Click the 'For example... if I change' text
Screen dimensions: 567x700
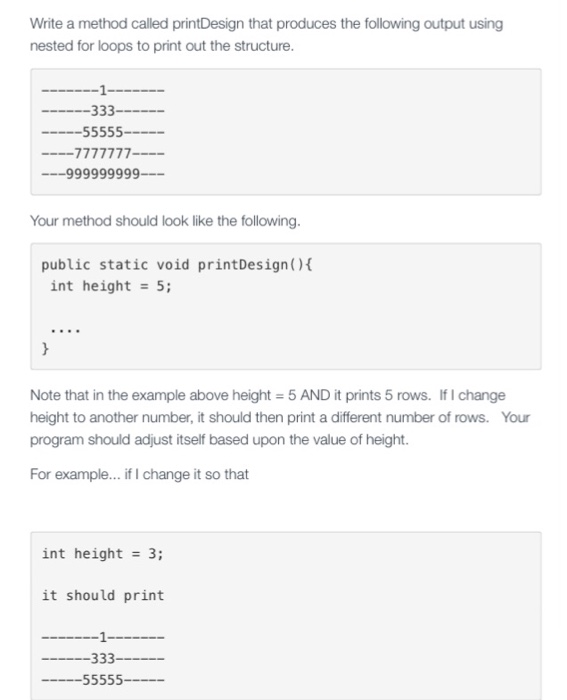click(139, 474)
